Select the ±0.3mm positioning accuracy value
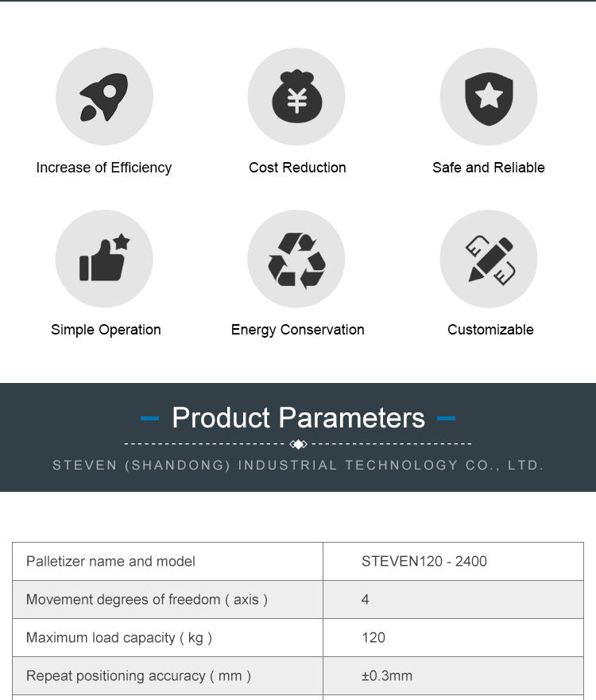 pos(387,676)
